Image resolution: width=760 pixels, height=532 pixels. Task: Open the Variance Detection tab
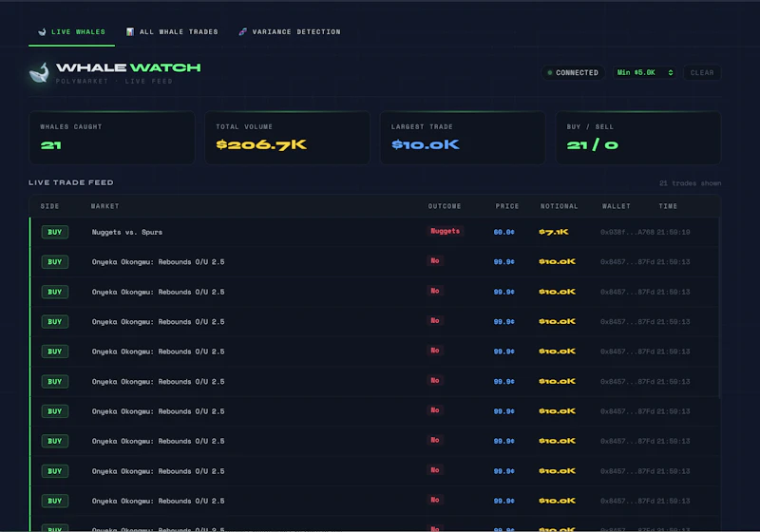click(290, 32)
